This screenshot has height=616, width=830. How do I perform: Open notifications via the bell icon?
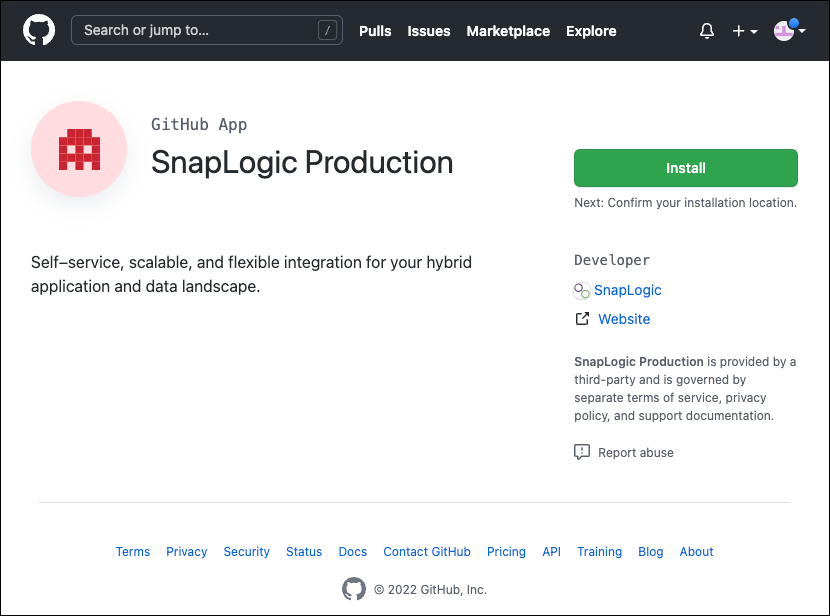pos(706,31)
